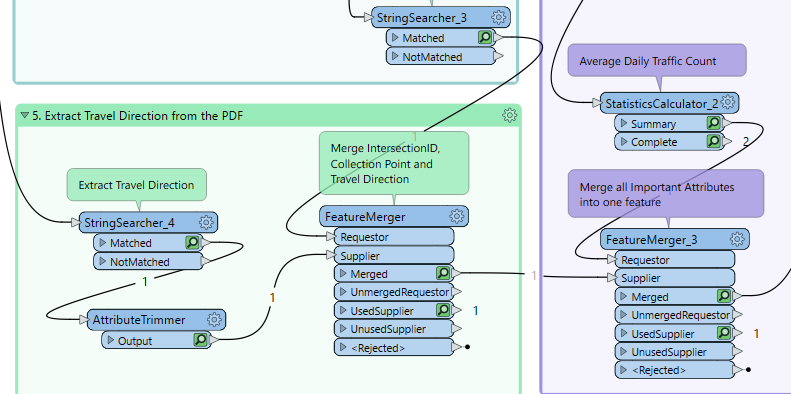Open StringSearcher_4 parameters gear
Image resolution: width=791 pixels, height=394 pixels.
[x=206, y=222]
